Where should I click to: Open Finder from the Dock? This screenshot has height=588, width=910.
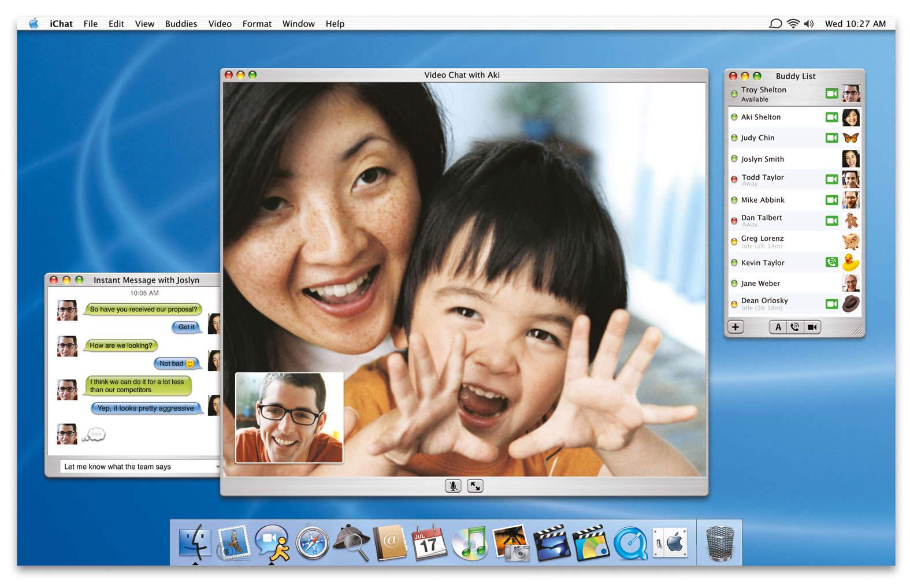coord(194,543)
